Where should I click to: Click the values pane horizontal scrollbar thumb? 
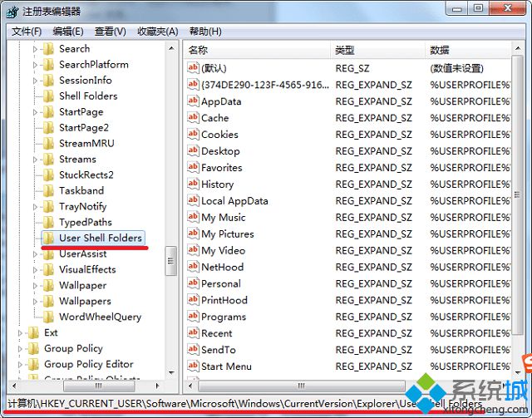301,386
